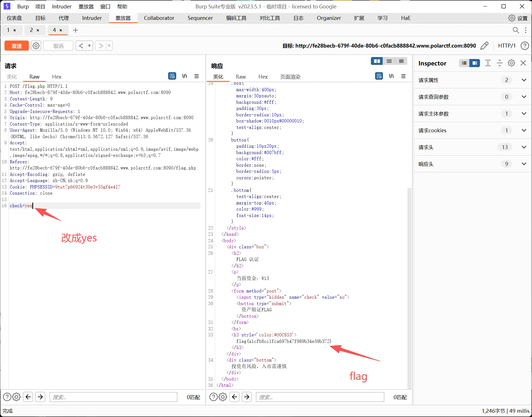Open the response panel hamburger menu
Image resolution: width=532 pixels, height=417 pixels.
(403, 76)
